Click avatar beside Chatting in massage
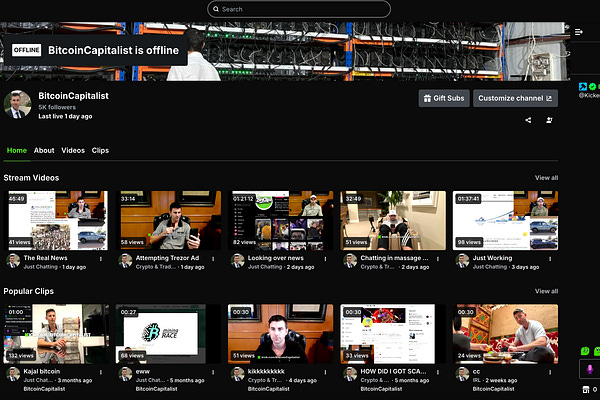The height and width of the screenshot is (400, 600). (350, 261)
